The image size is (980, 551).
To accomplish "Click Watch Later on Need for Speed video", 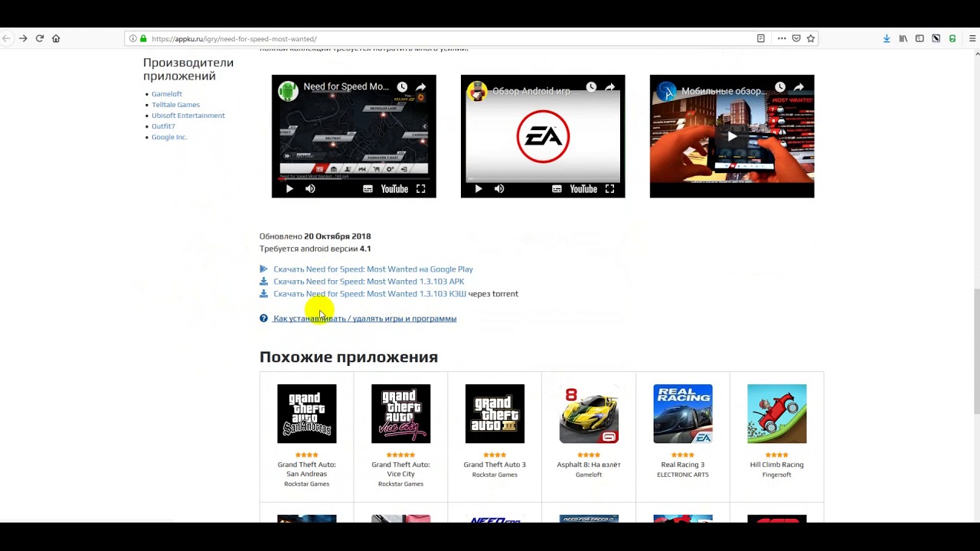I will coord(402,87).
